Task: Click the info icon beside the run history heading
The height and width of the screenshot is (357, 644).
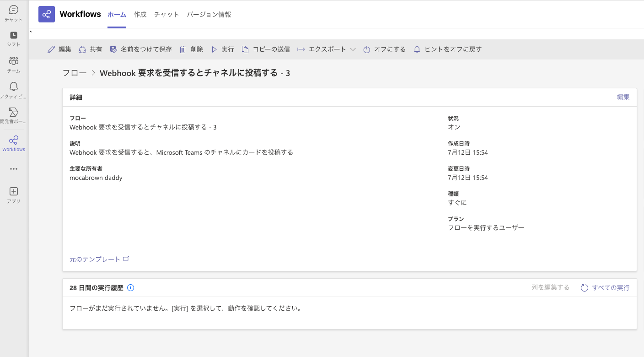Action: (x=130, y=287)
